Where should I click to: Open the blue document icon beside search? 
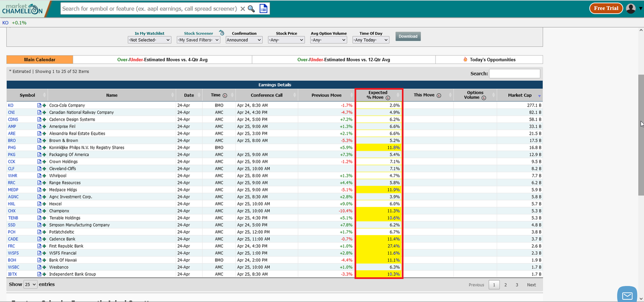(263, 9)
